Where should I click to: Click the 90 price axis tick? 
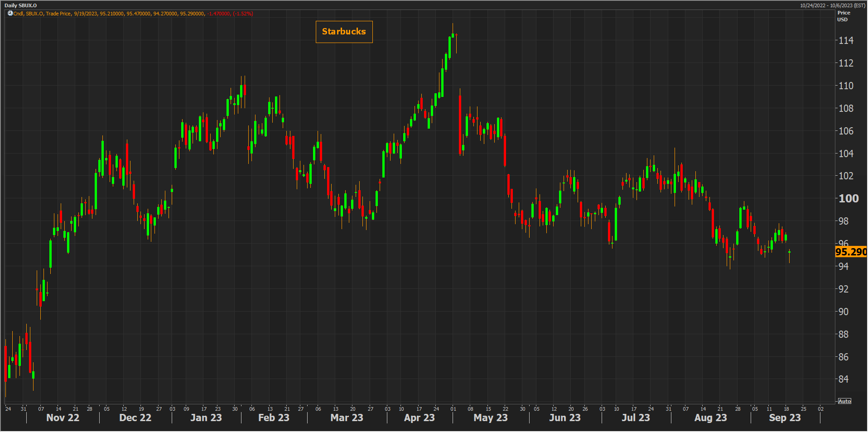[x=843, y=312]
